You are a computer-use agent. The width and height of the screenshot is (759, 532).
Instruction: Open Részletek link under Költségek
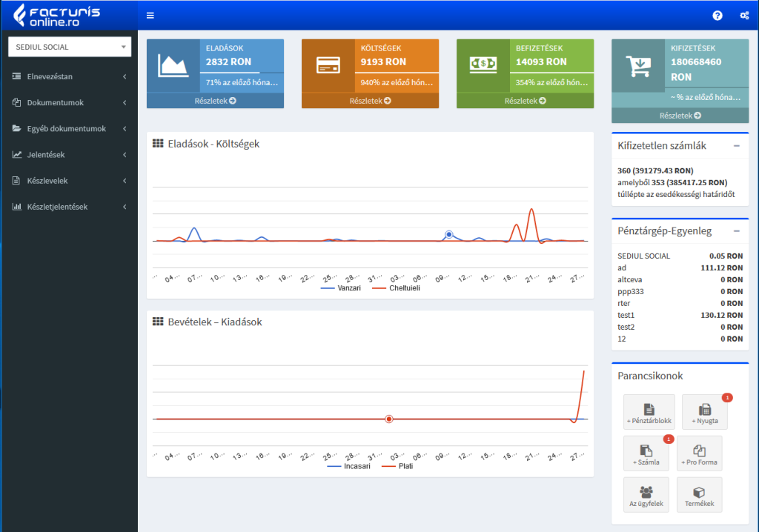tap(371, 101)
